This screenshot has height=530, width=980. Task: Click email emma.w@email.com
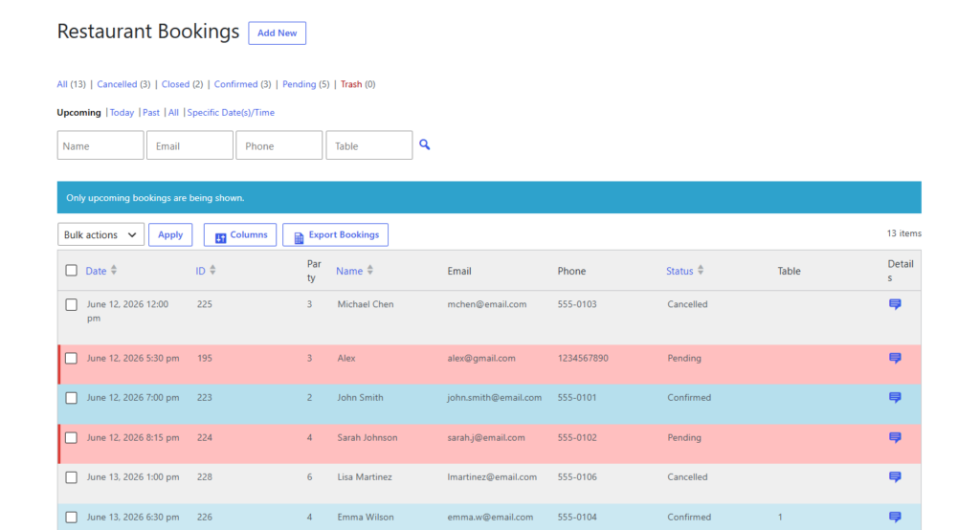pos(490,517)
